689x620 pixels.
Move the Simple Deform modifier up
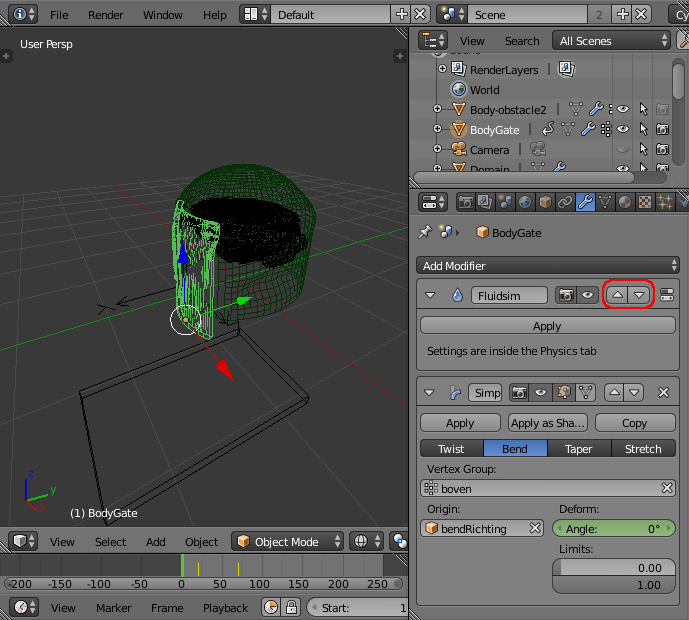click(x=614, y=392)
